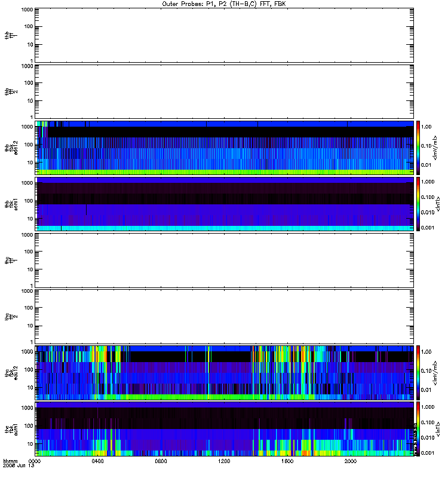Image resolution: width=448 pixels, height=478 pixels.
Task: Select the thc fbk edc12 color bar
Action: coord(418,372)
